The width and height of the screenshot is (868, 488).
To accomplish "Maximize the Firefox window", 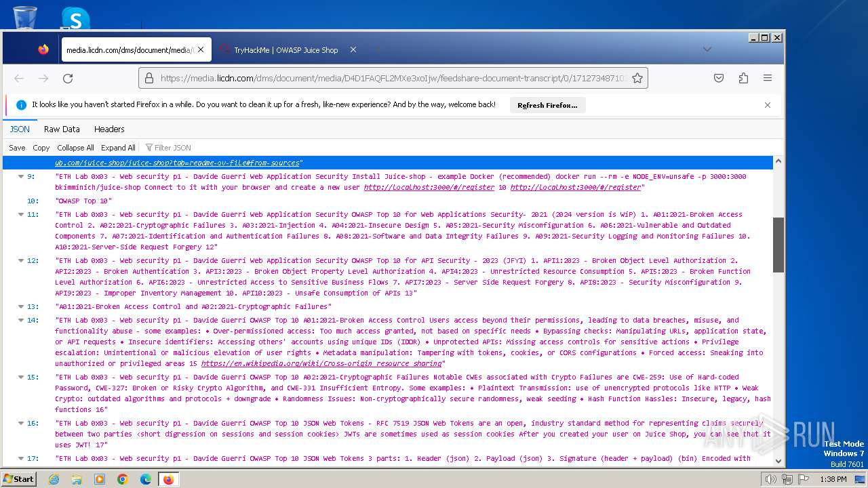I will 765,38.
